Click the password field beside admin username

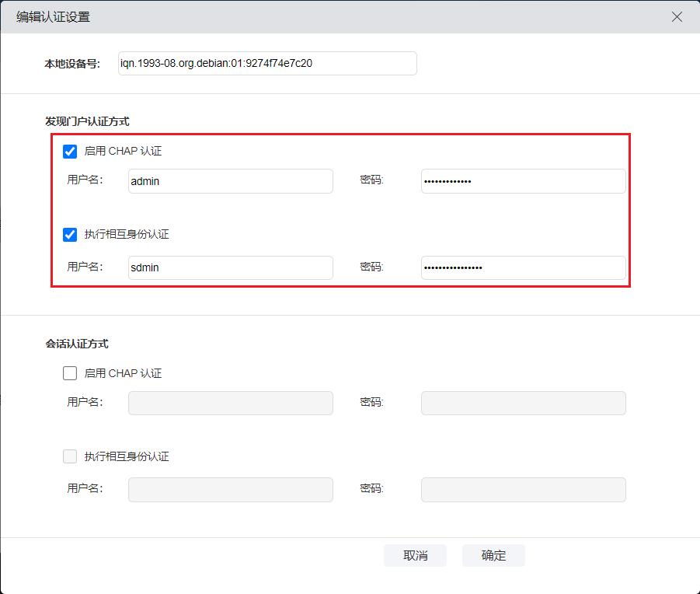(x=523, y=181)
